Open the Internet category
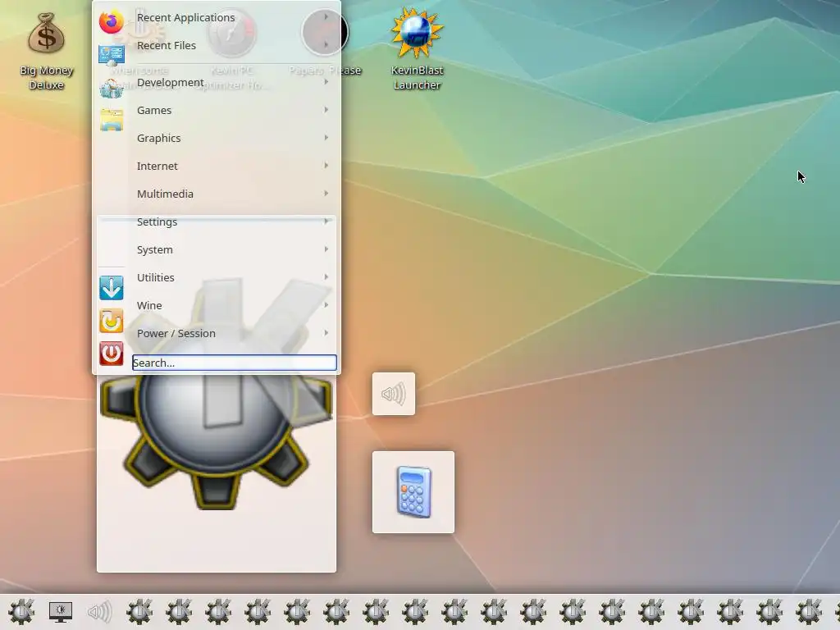Viewport: 840px width, 630px height. pyautogui.click(x=234, y=166)
